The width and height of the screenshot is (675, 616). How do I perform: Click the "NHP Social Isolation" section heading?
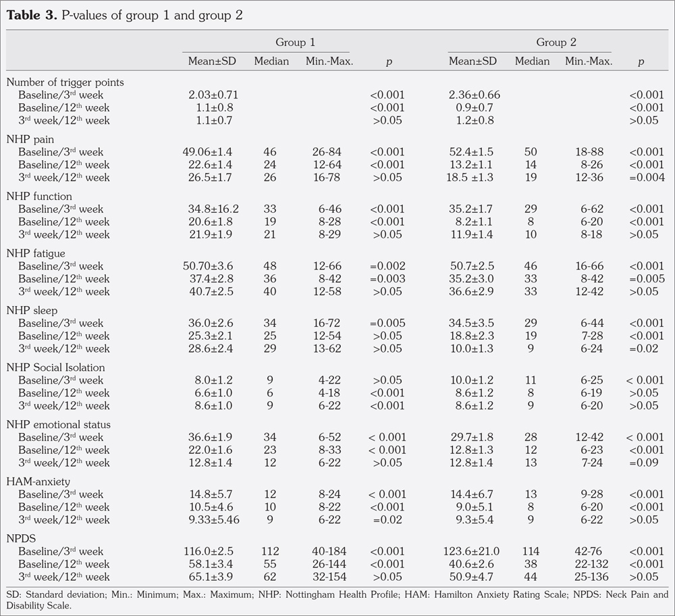(x=55, y=367)
